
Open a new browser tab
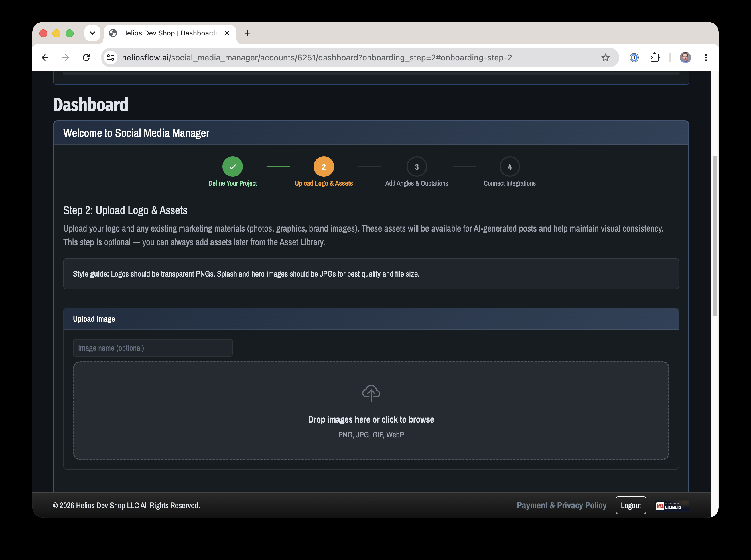(x=247, y=33)
